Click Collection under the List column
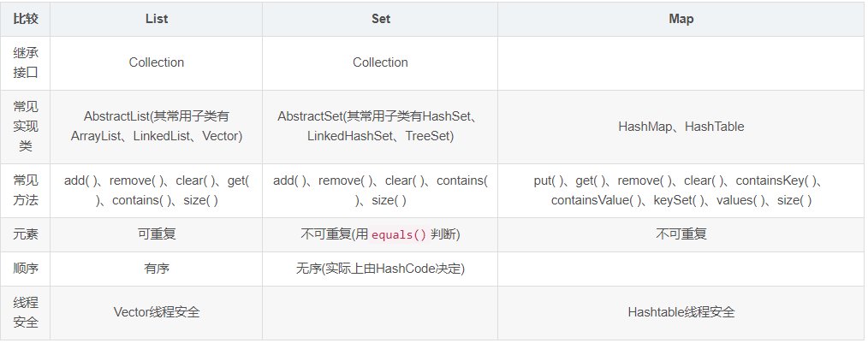Screen dimensions: 868x343 pyautogui.click(x=157, y=62)
